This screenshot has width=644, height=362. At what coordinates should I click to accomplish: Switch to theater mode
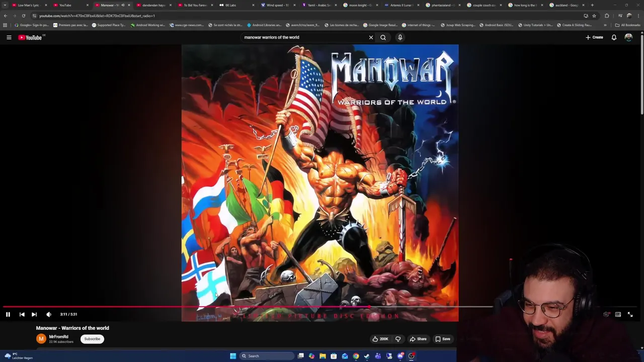[618, 314]
